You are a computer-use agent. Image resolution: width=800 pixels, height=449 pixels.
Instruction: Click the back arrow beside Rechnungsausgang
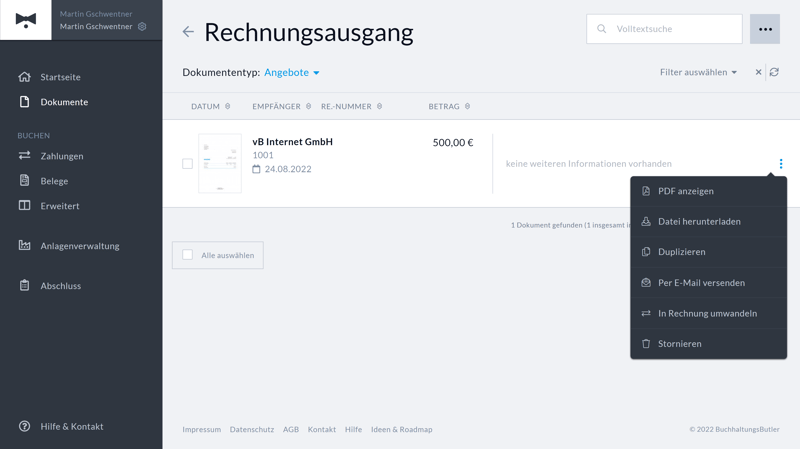coord(188,32)
